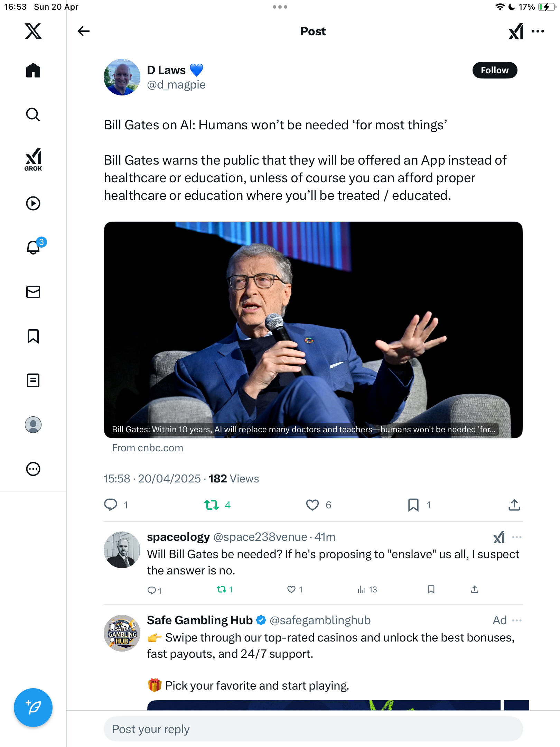Screen dimensions: 560x747
Task: Tap the Post your reply field
Action: pos(313,729)
